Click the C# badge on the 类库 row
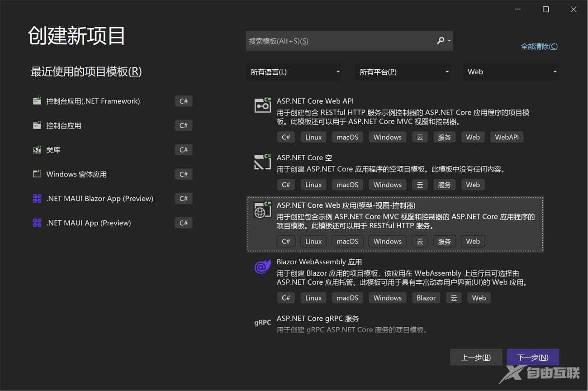This screenshot has height=391, width=588. [184, 150]
